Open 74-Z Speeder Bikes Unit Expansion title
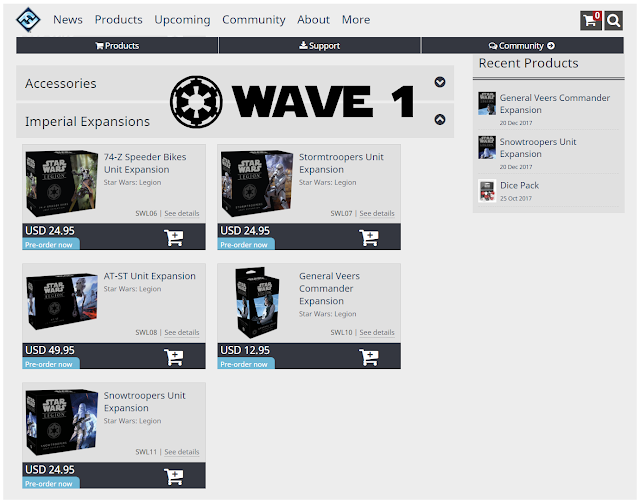 [x=145, y=163]
